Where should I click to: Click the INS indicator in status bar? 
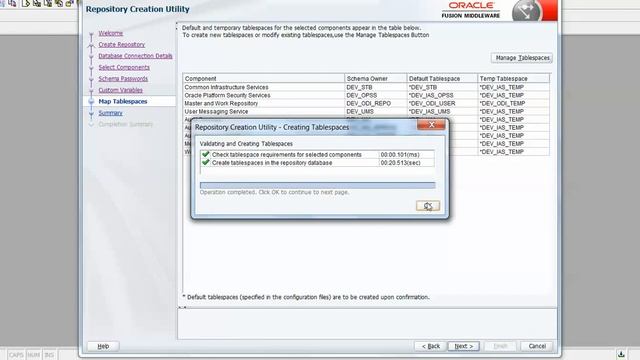[49, 355]
